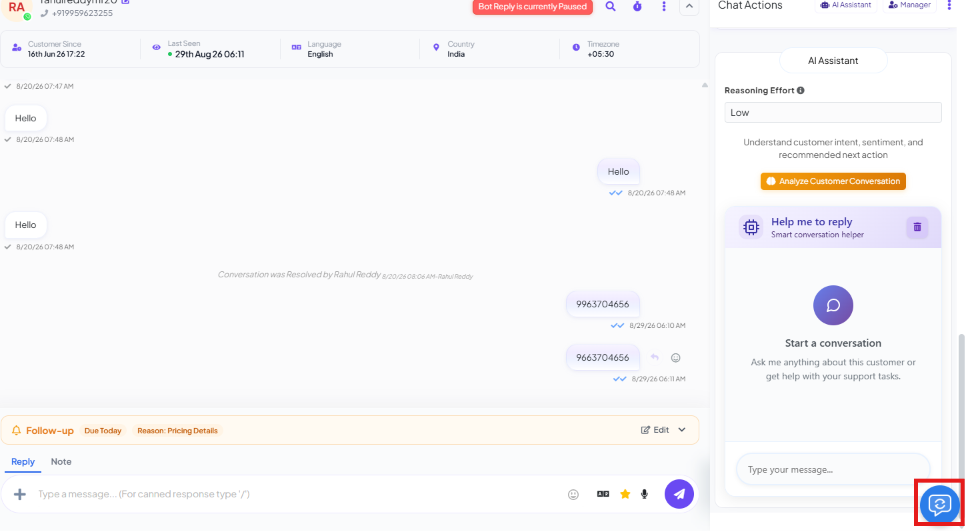Collapse customer details with the up chevron
966x531 pixels.
(689, 7)
